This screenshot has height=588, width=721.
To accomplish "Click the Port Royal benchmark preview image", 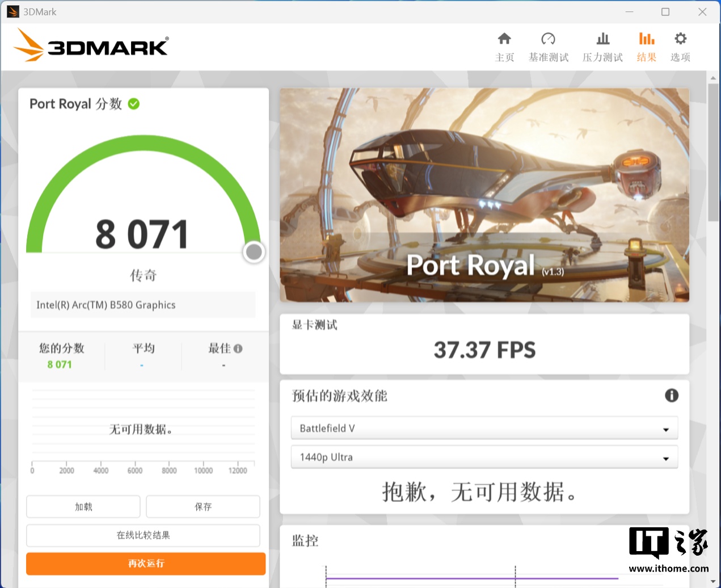I will coord(484,195).
